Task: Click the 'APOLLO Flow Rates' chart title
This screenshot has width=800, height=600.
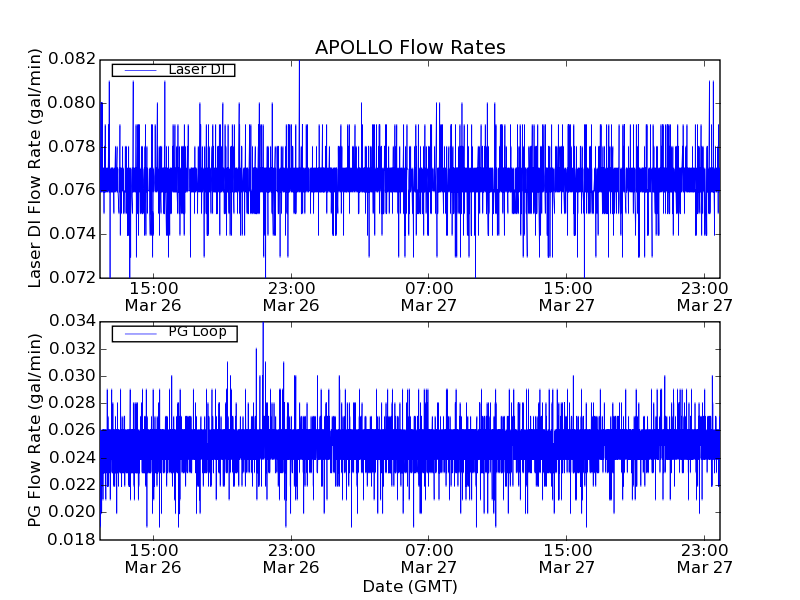Action: click(410, 47)
